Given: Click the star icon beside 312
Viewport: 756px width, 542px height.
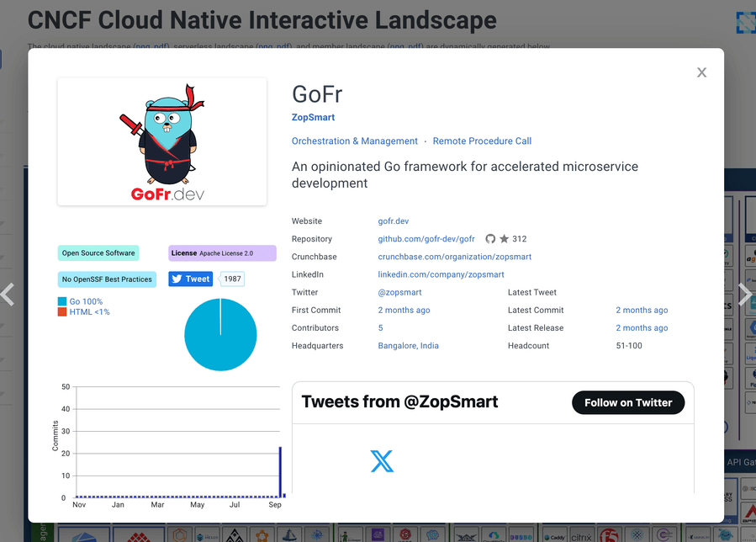Looking at the screenshot, I should [x=505, y=238].
